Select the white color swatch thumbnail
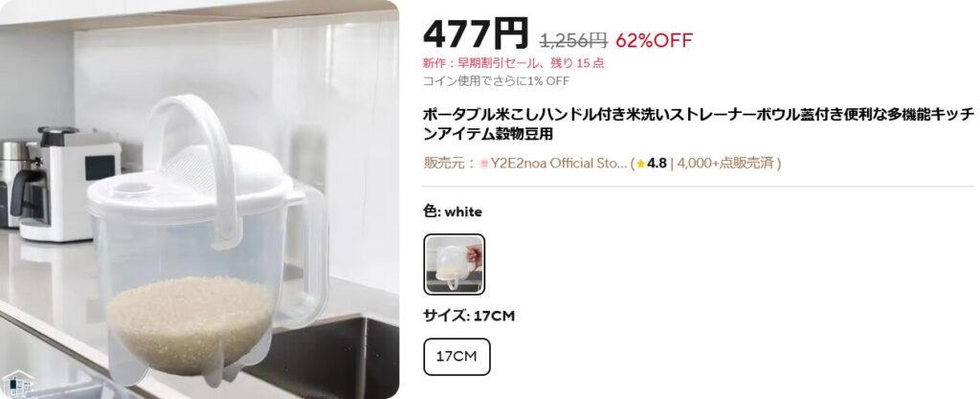This screenshot has width=980, height=399. click(454, 264)
